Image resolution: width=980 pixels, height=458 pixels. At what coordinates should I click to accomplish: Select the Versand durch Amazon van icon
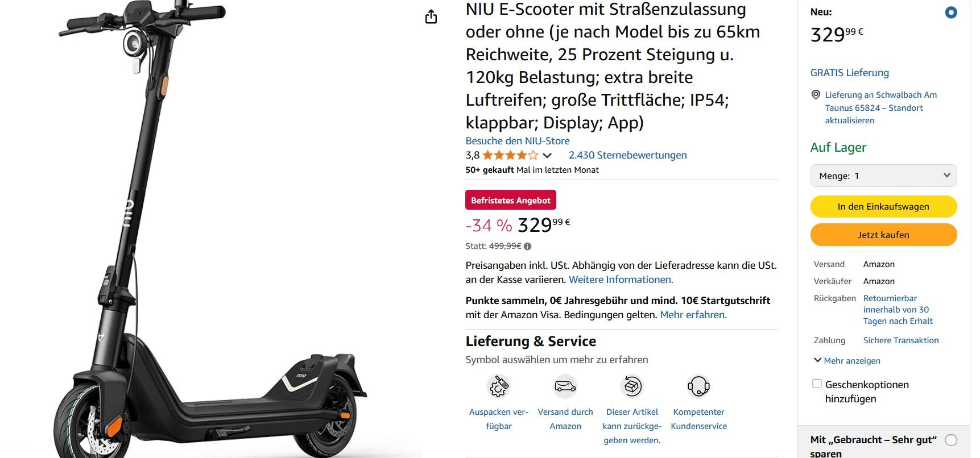click(x=565, y=386)
